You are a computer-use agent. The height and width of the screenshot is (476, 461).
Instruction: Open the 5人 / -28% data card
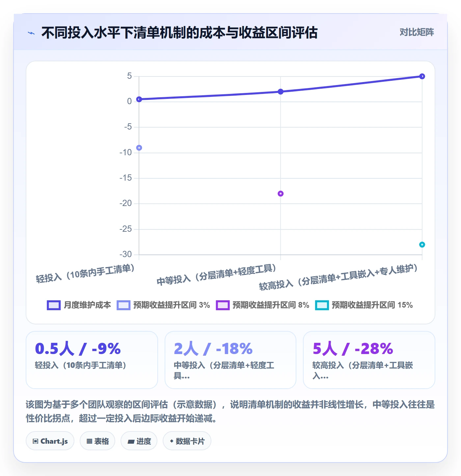tap(369, 360)
